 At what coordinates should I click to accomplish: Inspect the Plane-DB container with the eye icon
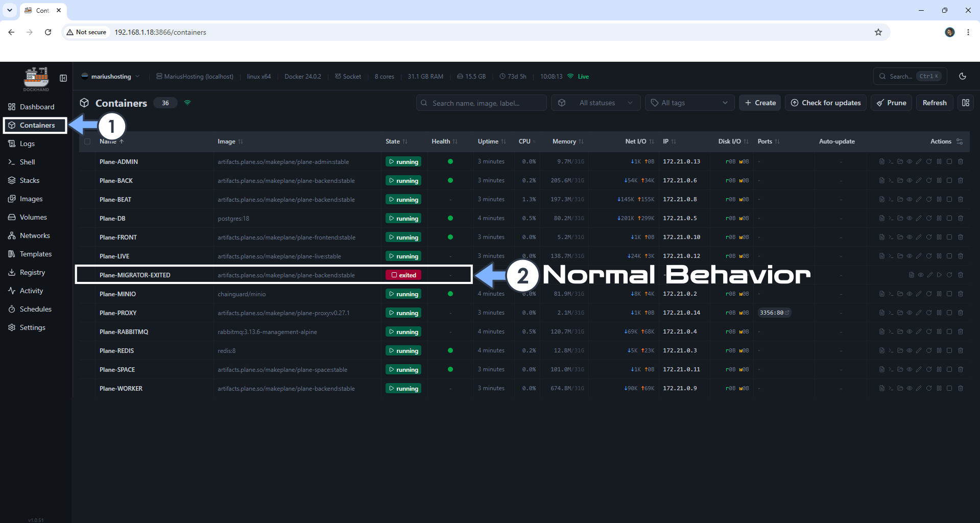(x=910, y=218)
